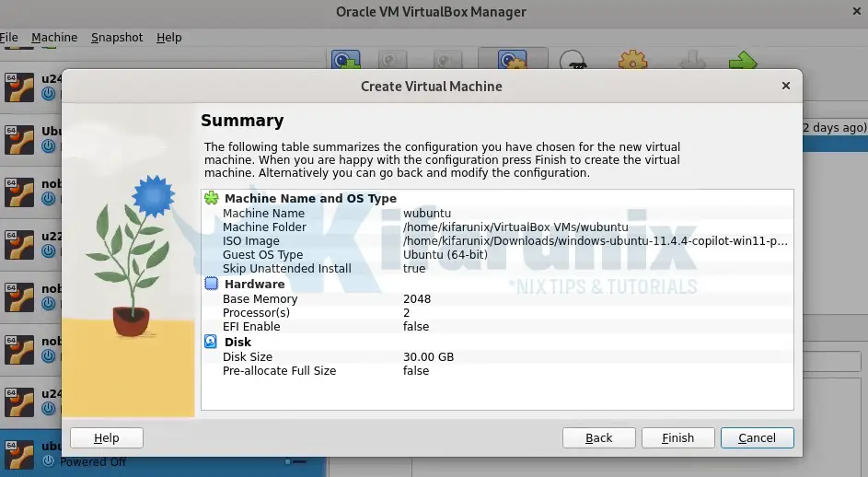Click the Machine Folder row label
Screen dimensions: 868x477
coord(264,227)
